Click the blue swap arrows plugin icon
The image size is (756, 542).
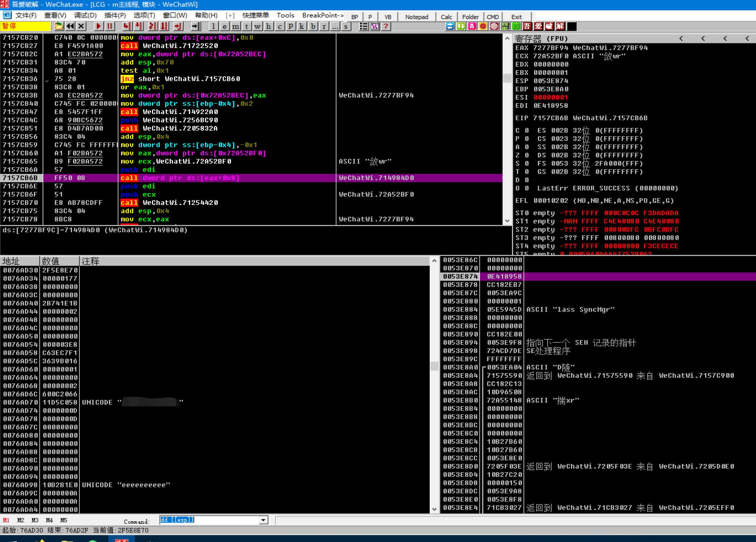(x=450, y=26)
